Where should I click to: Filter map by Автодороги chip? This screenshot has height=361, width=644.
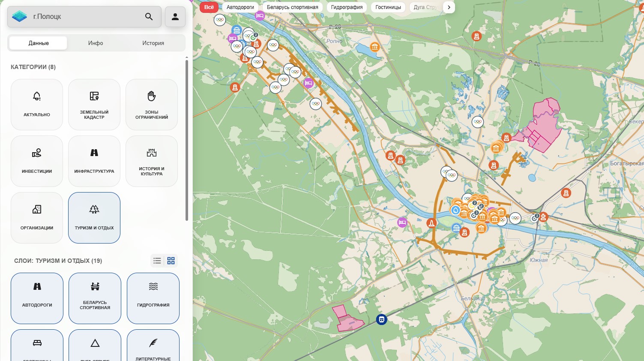point(240,7)
